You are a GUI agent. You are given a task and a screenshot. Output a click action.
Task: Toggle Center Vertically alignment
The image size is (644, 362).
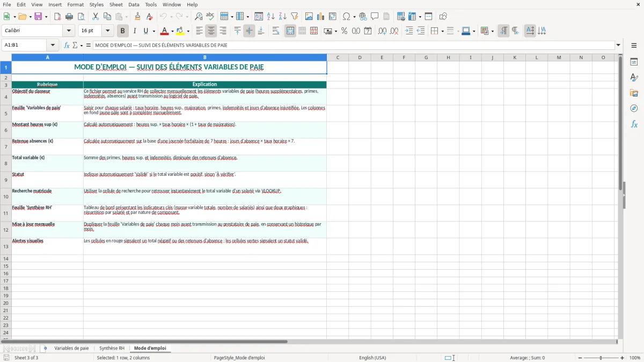pos(249,31)
